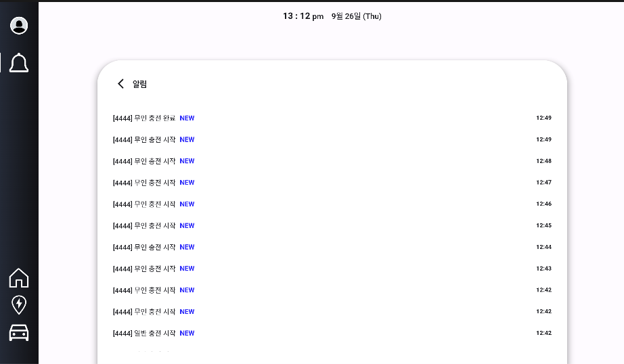The width and height of the screenshot is (624, 364).
Task: Open the 무인 충전 완료 notification
Action: (144, 118)
